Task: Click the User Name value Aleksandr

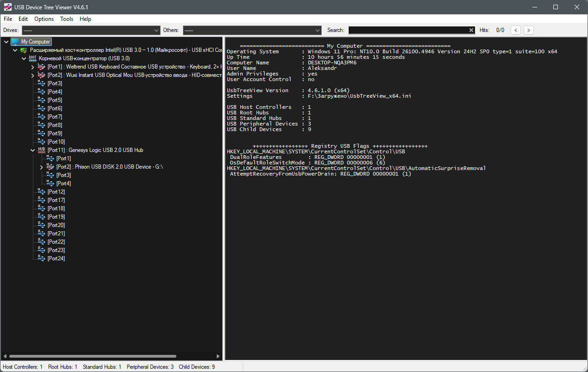Action: [x=322, y=68]
